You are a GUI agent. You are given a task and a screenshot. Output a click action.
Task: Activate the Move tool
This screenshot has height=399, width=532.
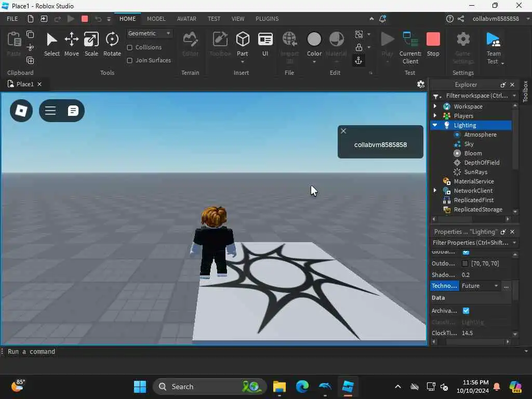pos(72,44)
